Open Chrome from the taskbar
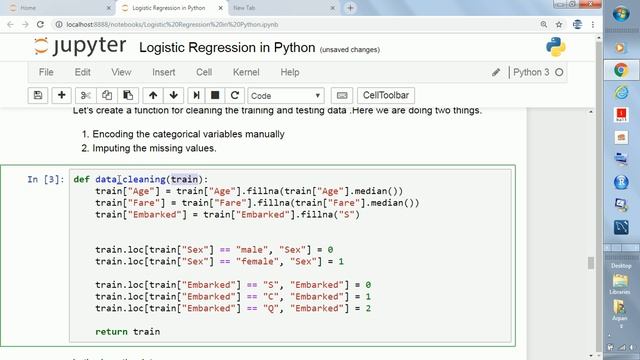 tap(621, 71)
